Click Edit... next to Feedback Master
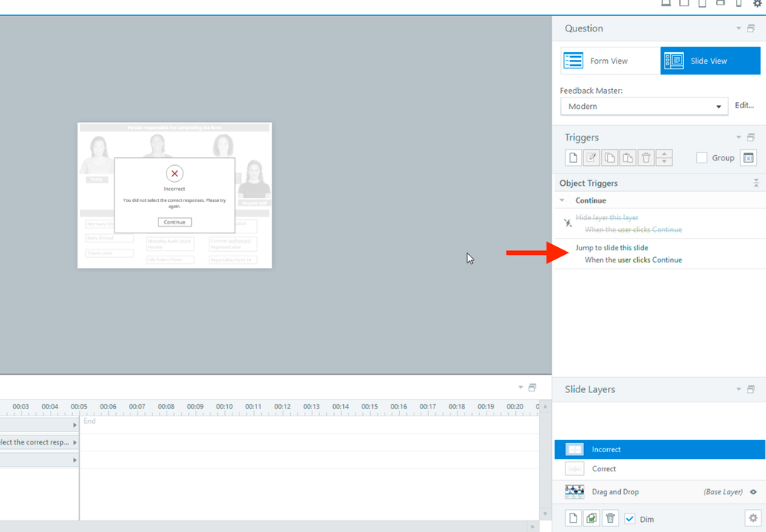Viewport: 766px width, 532px height. pos(744,105)
